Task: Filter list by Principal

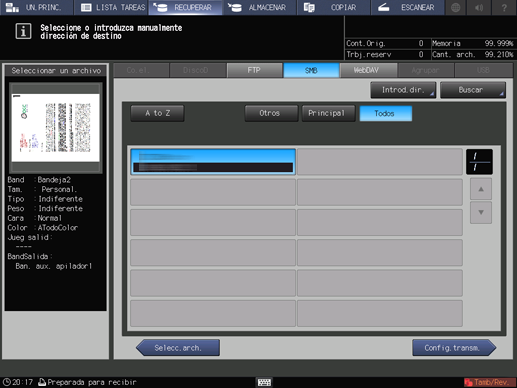Action: click(x=328, y=113)
